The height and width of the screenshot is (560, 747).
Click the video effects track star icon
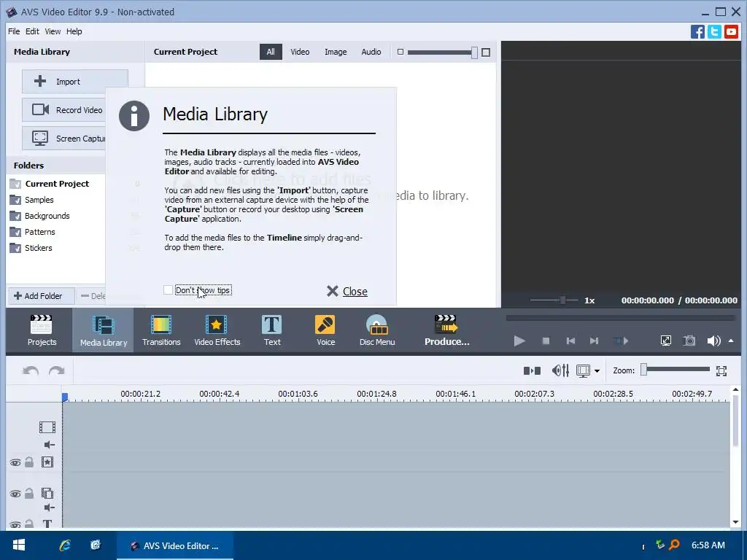(47, 462)
